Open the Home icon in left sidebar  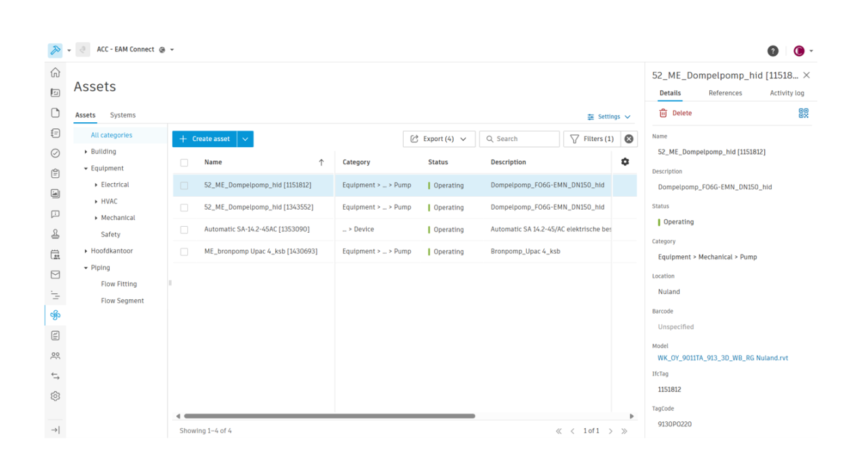coord(56,73)
